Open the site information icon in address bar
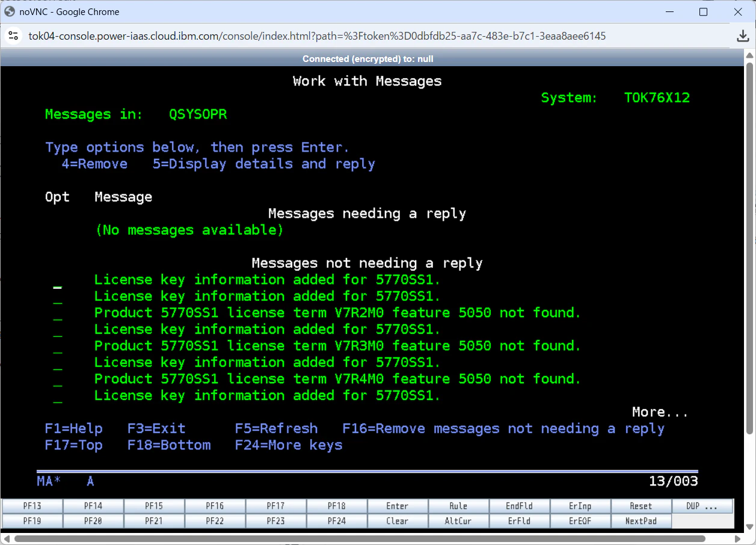This screenshot has width=756, height=545. tap(13, 36)
